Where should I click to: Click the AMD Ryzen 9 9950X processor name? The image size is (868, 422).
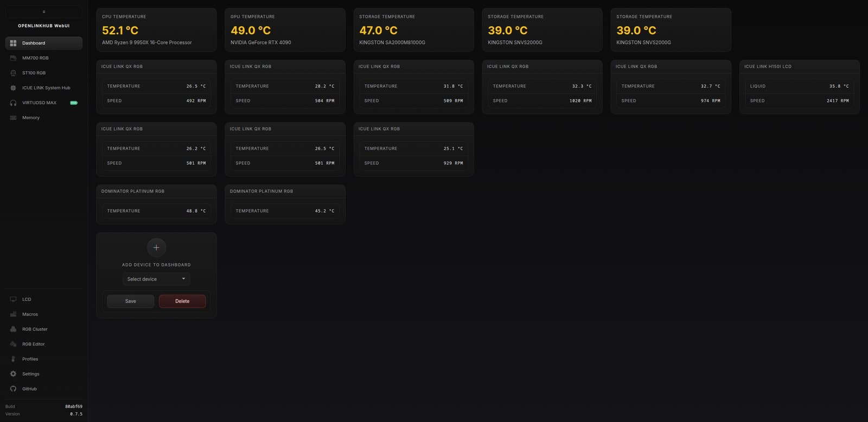pos(147,42)
